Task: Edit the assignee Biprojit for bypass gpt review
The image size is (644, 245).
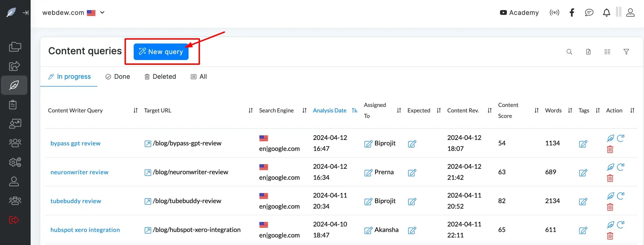Action: point(368,144)
